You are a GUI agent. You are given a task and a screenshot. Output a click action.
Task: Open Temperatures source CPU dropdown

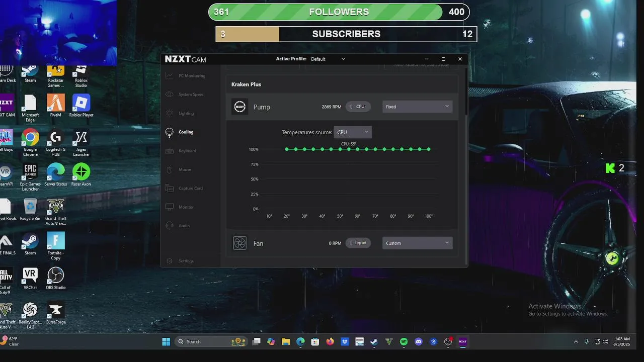353,132
